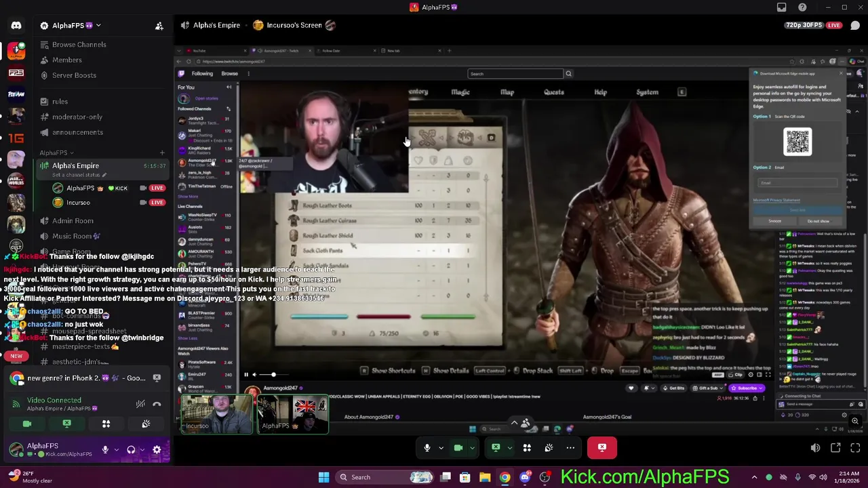Adjust stream volume speaker icon

click(x=815, y=448)
